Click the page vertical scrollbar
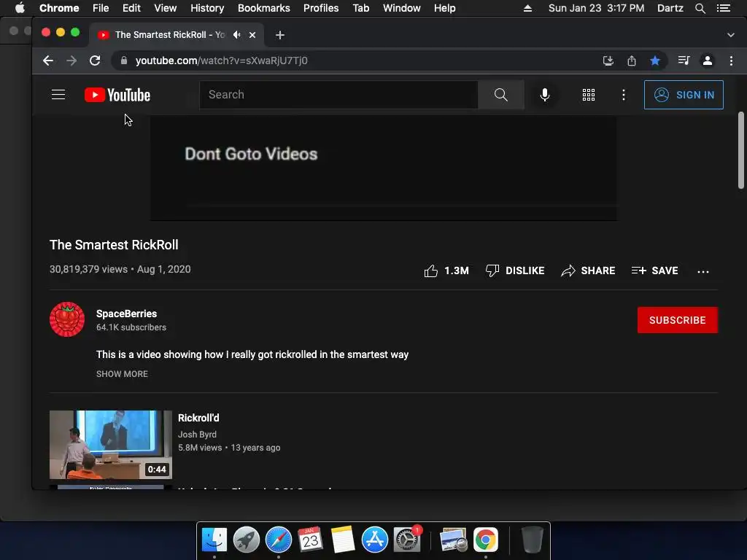 pyautogui.click(x=741, y=150)
